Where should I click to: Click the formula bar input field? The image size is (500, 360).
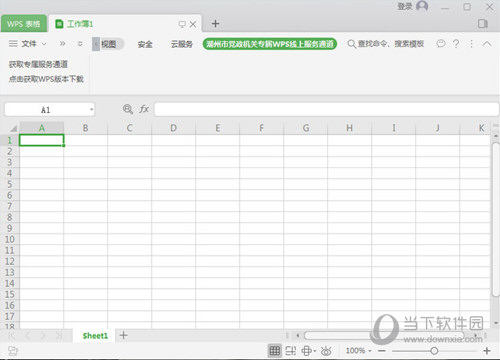(x=327, y=109)
